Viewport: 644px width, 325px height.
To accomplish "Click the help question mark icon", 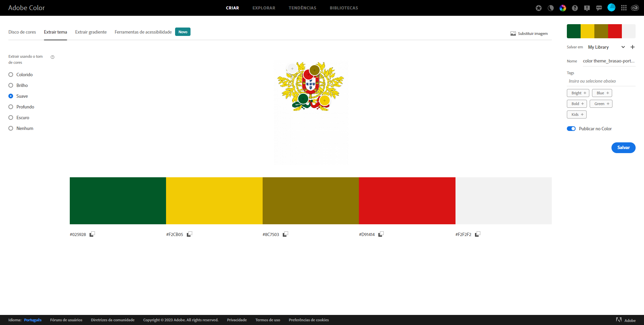I will [575, 8].
